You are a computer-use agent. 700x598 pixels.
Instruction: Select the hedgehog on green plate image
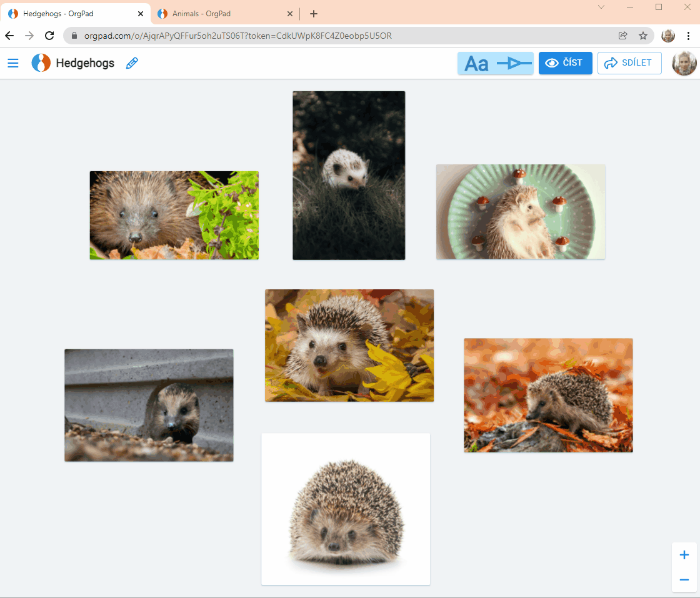tap(521, 212)
